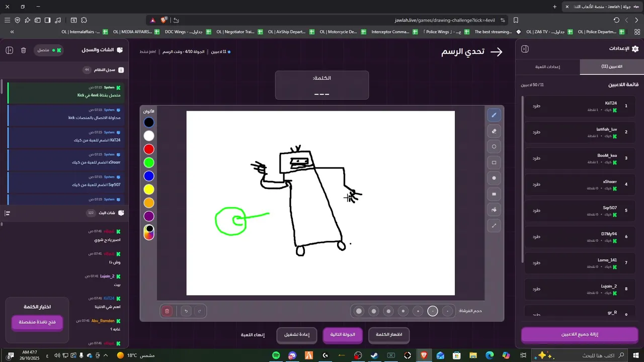The width and height of the screenshot is (644, 362).
Task: Kick player Lujain_2
Action: [x=537, y=289]
